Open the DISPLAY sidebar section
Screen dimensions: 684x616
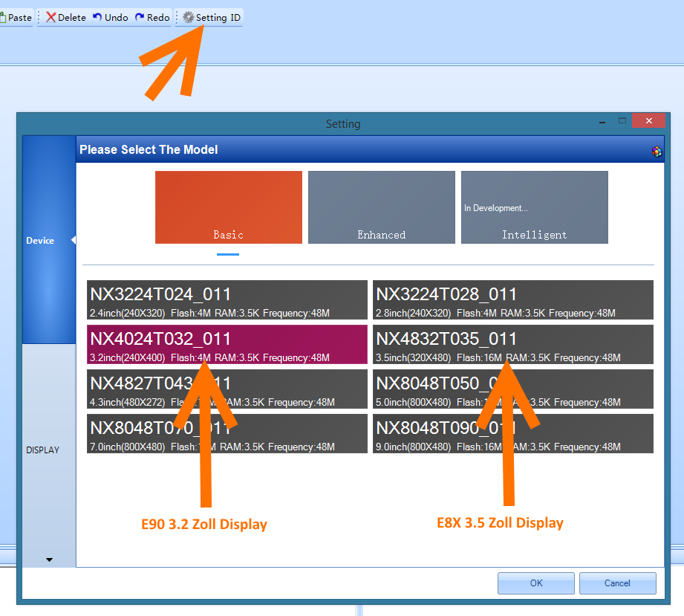(x=43, y=450)
